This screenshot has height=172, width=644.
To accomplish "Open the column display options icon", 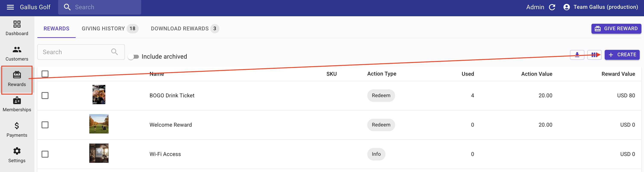I will click(x=594, y=55).
